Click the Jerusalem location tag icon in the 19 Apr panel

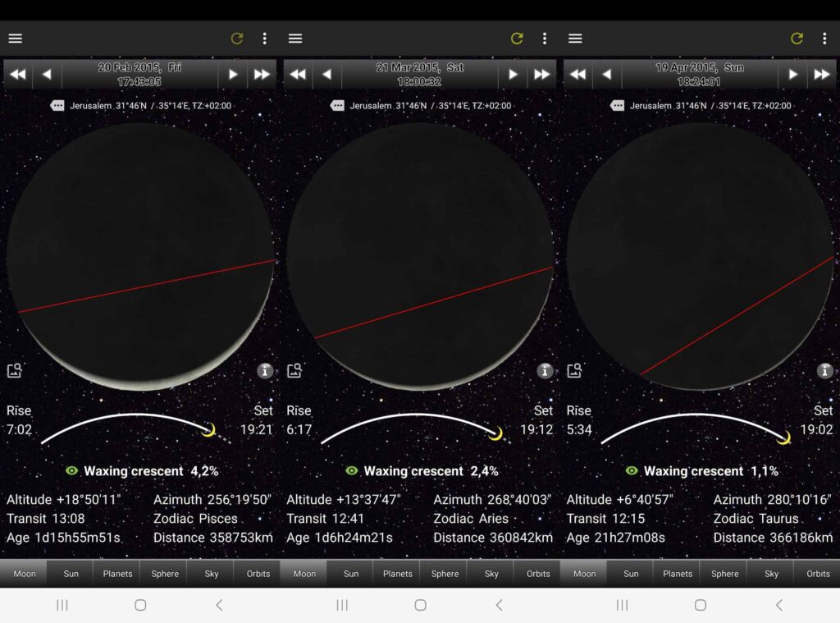(x=618, y=106)
